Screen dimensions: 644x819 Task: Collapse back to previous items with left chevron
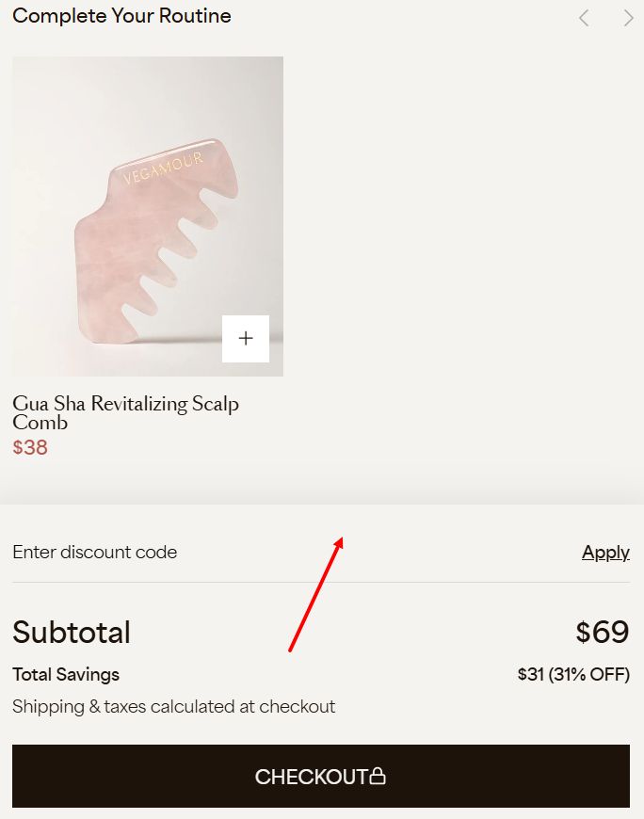[x=583, y=17]
